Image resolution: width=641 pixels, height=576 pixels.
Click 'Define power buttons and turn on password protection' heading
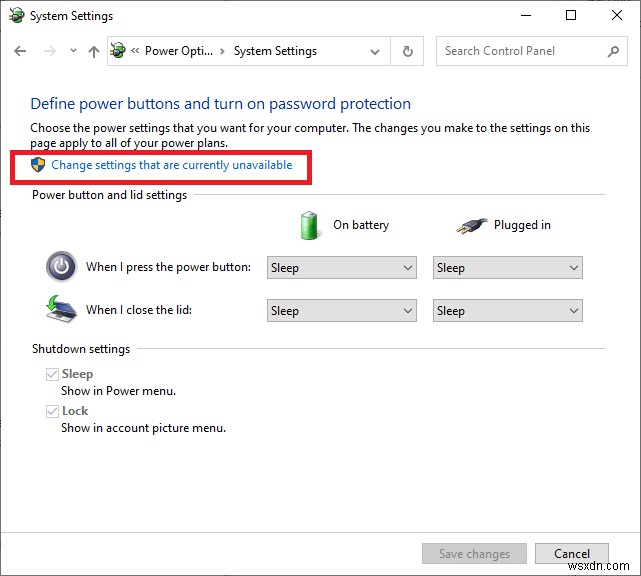coord(220,104)
